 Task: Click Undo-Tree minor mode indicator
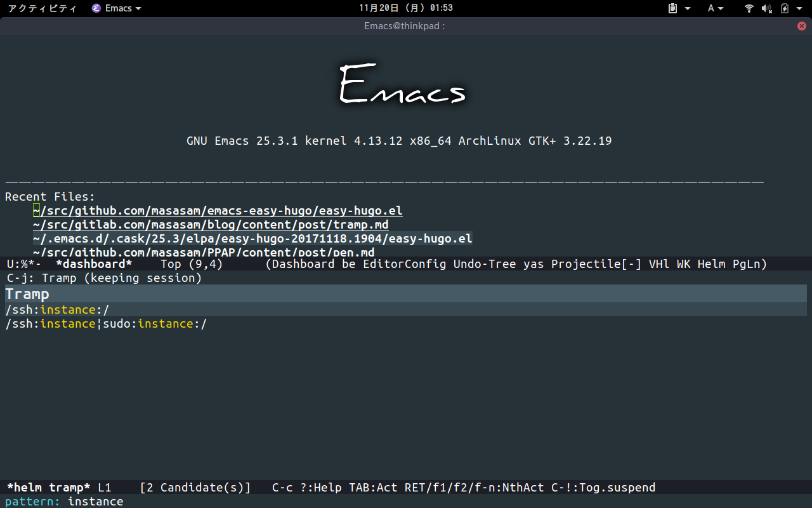point(484,264)
